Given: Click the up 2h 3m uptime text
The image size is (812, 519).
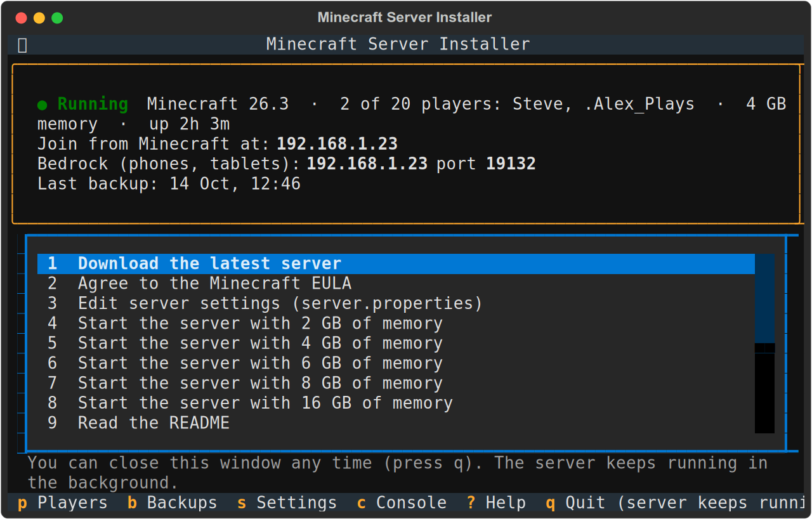Looking at the screenshot, I should 190,124.
